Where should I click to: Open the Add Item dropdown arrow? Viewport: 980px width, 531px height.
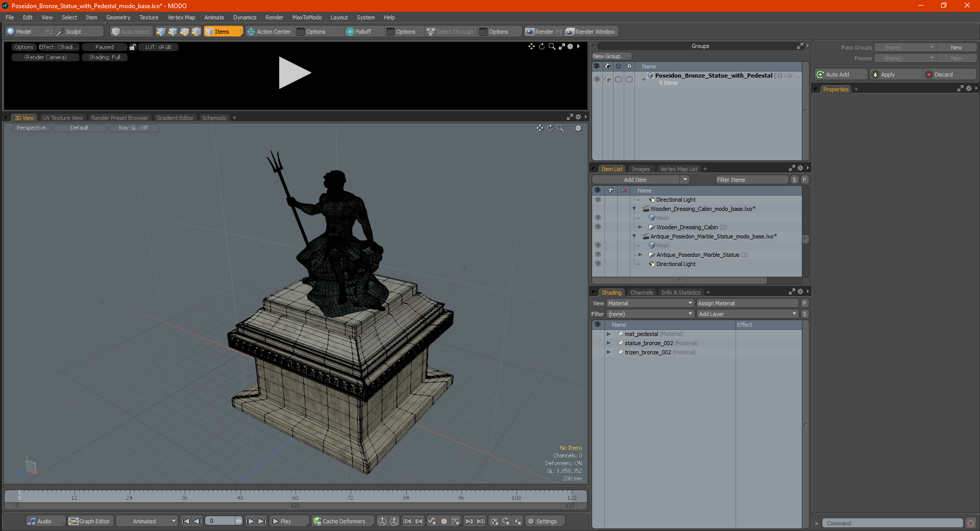(x=685, y=180)
